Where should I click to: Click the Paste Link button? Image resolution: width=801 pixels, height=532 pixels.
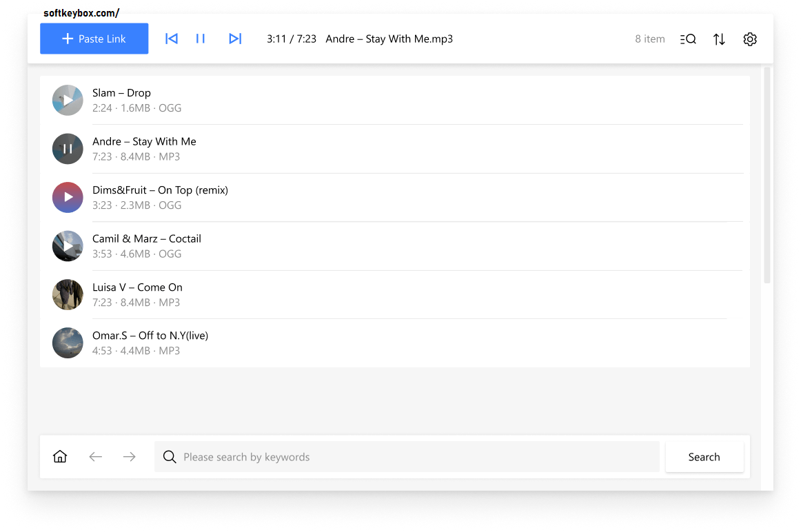94,39
